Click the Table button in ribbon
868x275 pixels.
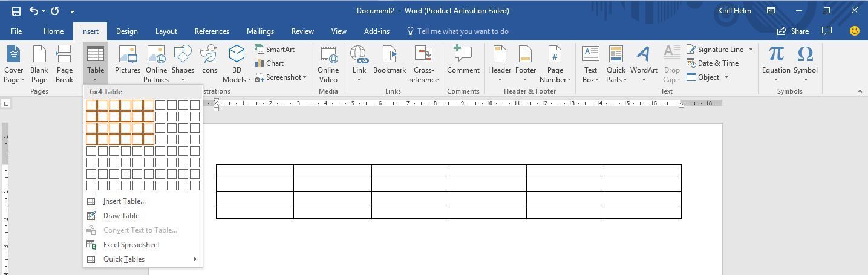96,64
